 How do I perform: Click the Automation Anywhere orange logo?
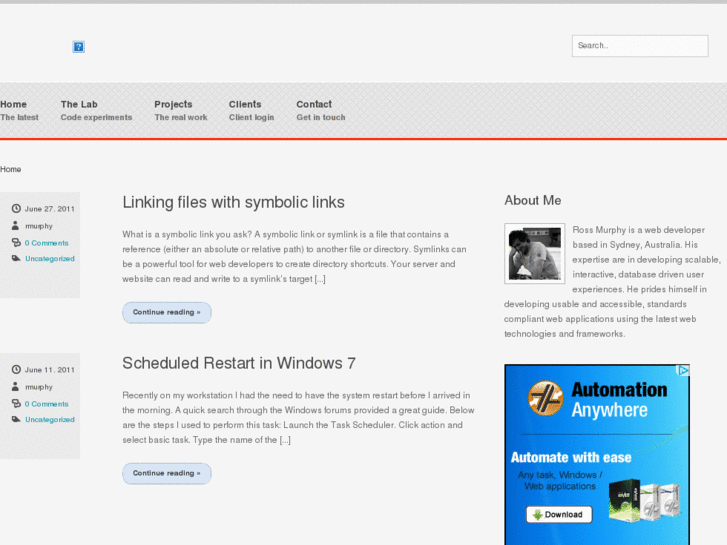546,399
